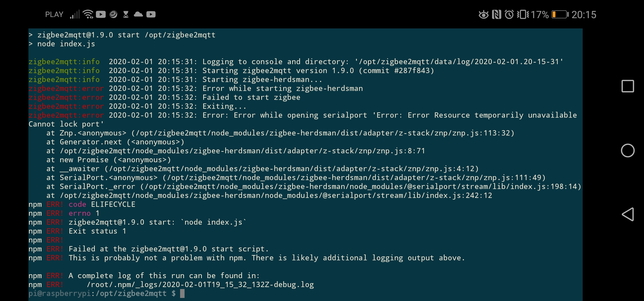Tap the Android home circle button
The height and width of the screenshot is (301, 644).
click(x=628, y=151)
